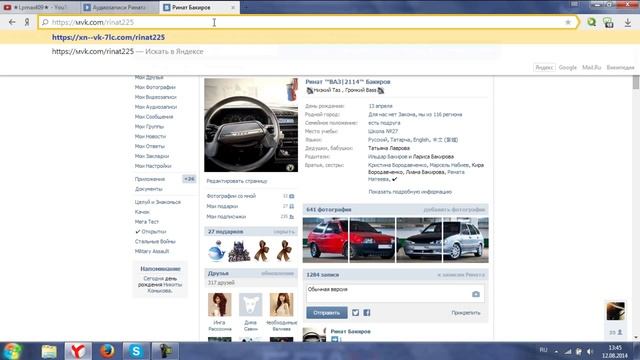Viewport: 640px width, 360px height.
Task: Open Приложения in left menu
Action: (x=150, y=179)
